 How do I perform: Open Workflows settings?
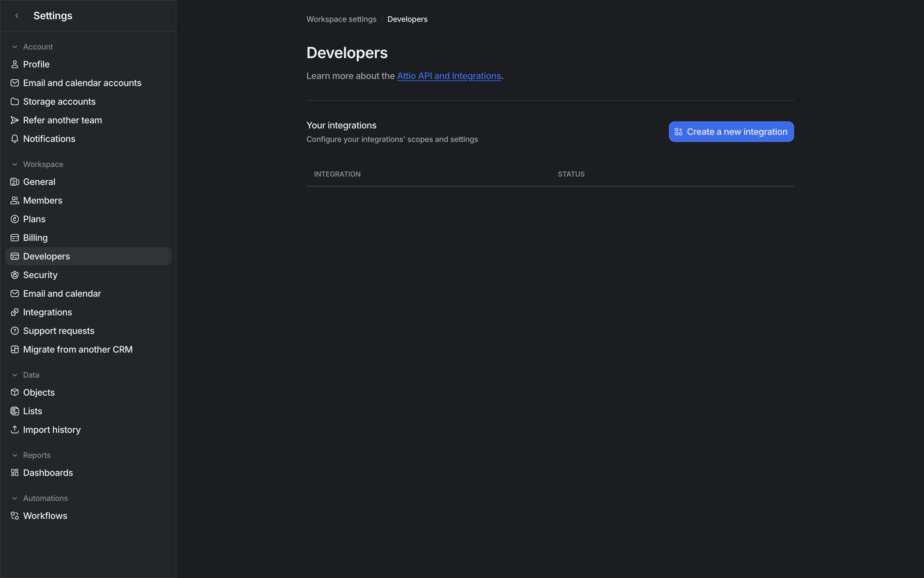pyautogui.click(x=88, y=516)
